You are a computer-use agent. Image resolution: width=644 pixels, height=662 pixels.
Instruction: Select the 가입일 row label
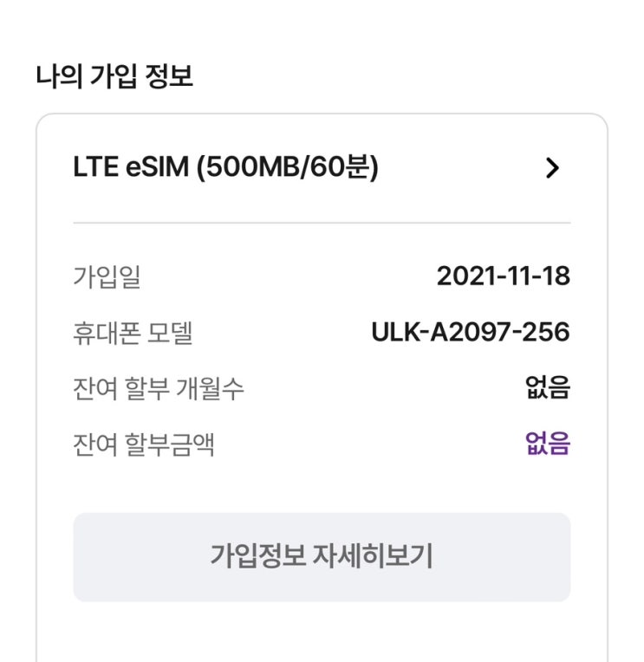(107, 277)
